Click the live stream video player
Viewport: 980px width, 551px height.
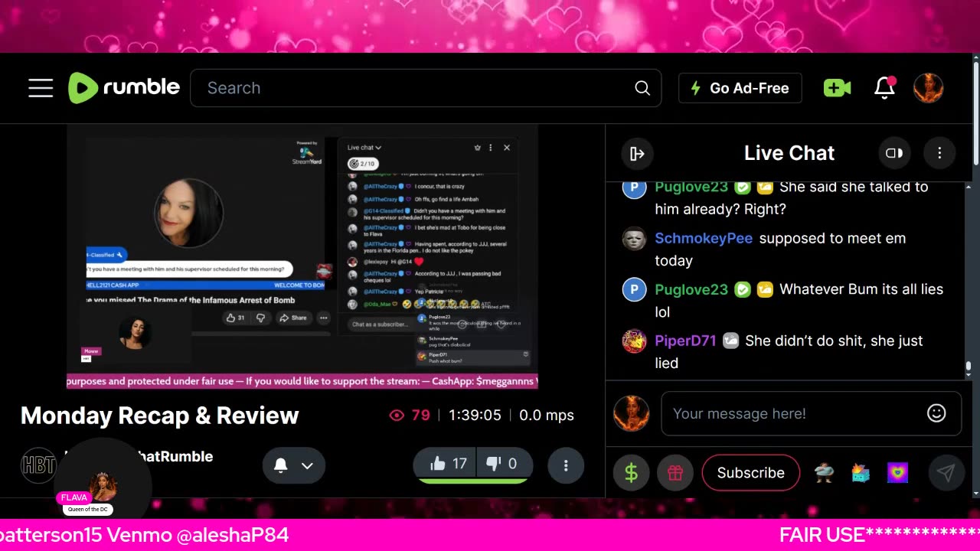302,257
